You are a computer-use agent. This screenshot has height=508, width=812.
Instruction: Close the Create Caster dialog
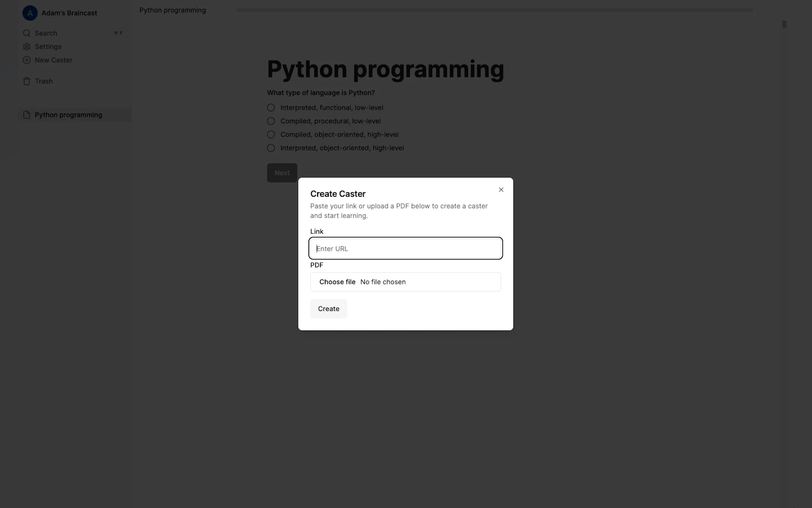(501, 190)
